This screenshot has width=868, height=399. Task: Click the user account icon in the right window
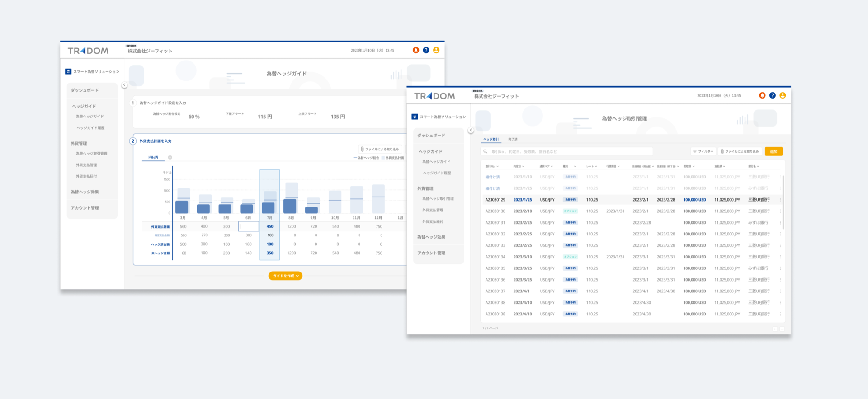(x=783, y=95)
